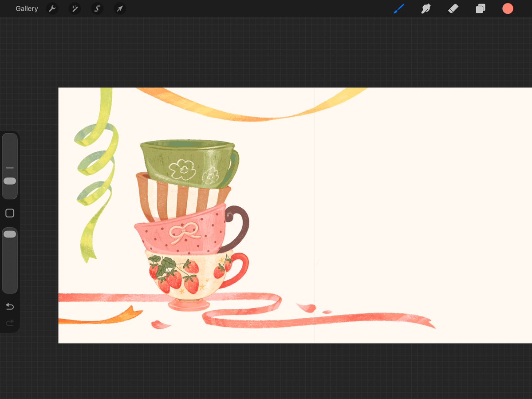Select the Eraser tool
Viewport: 532px width, 399px height.
coord(453,8)
